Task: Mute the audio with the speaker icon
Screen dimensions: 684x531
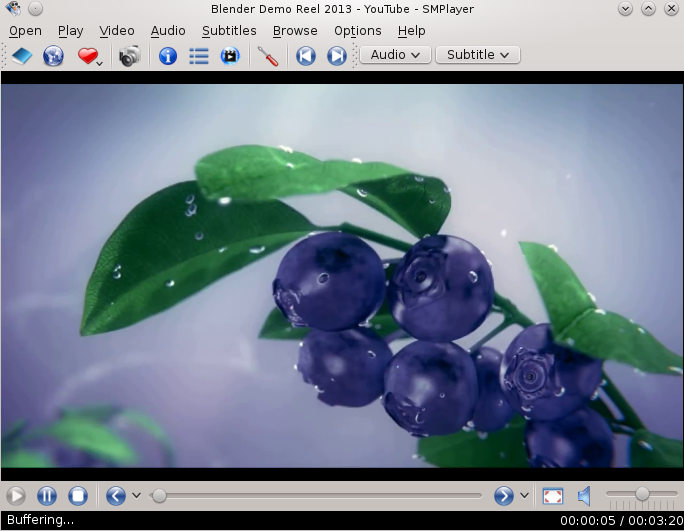Action: click(584, 495)
